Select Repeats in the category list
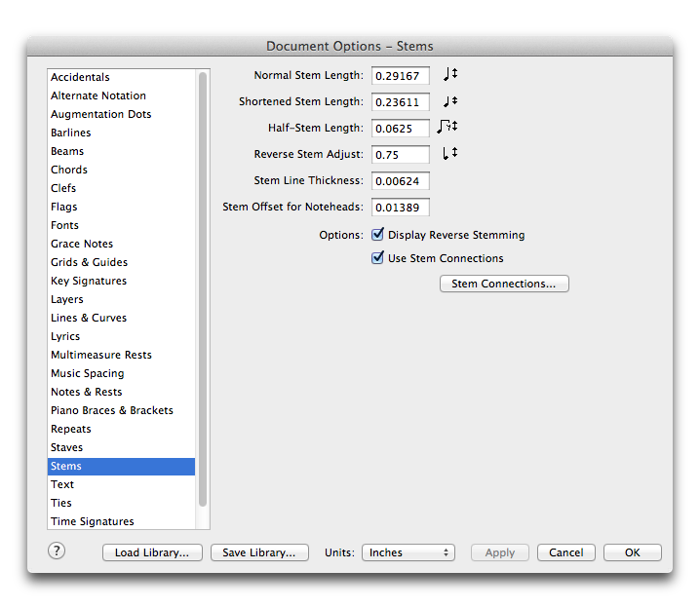The width and height of the screenshot is (700, 608). tap(121, 429)
